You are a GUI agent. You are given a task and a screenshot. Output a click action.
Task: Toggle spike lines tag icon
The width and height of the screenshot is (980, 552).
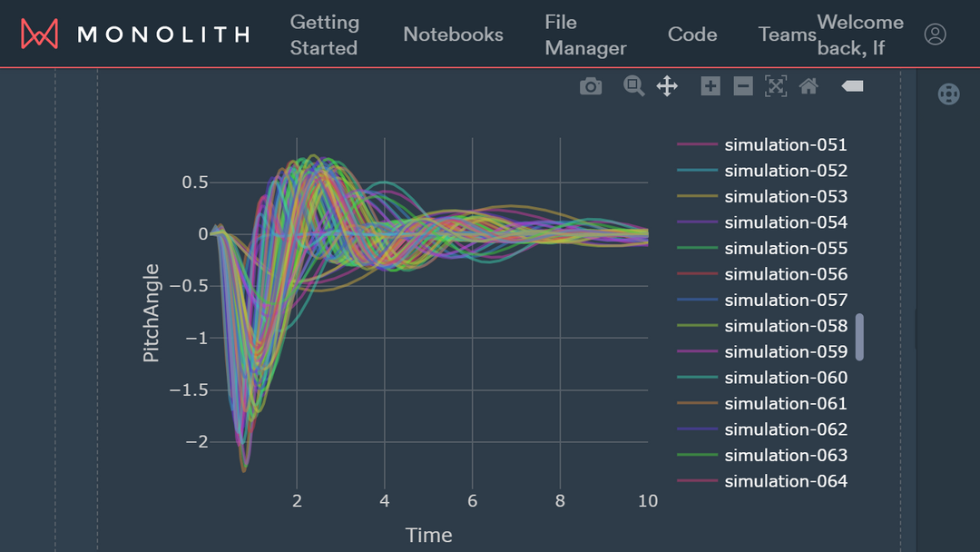pyautogui.click(x=852, y=86)
